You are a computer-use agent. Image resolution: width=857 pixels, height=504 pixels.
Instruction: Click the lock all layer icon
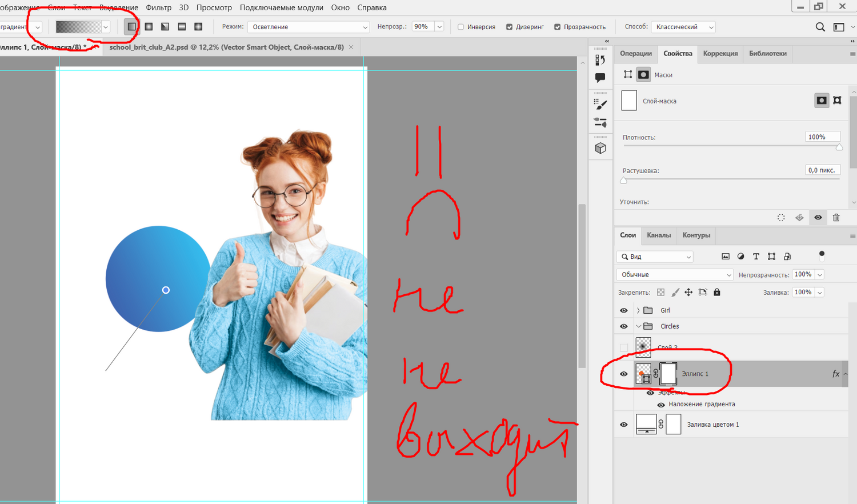point(717,293)
